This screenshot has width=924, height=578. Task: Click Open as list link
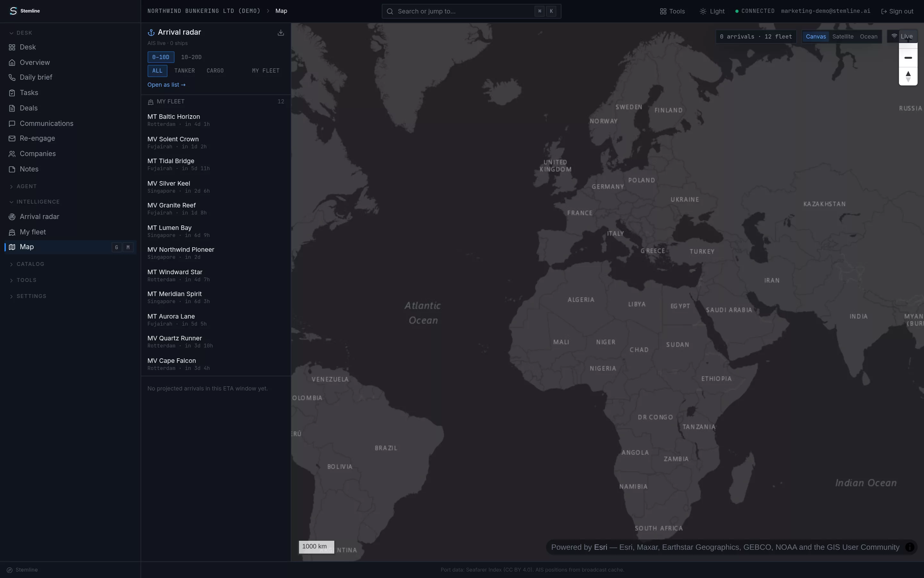167,85
